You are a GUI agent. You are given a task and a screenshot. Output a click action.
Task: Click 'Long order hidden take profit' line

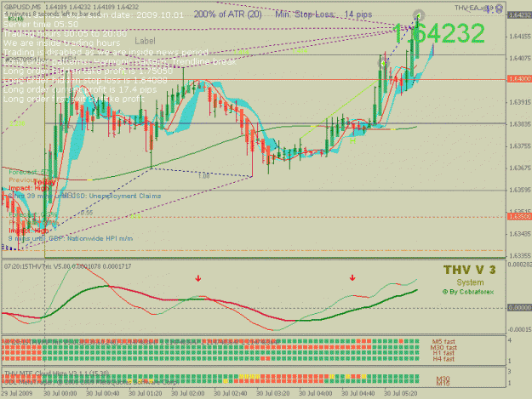89,71
